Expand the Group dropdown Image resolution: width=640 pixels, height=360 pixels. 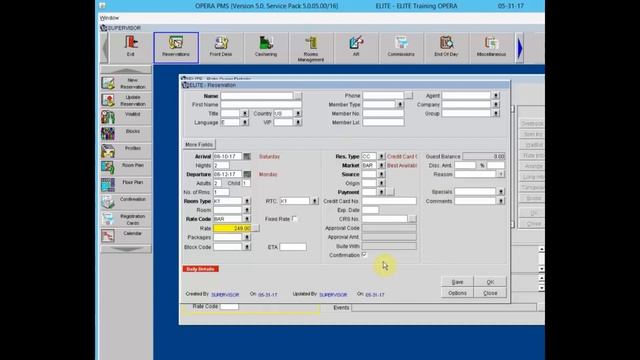click(x=496, y=113)
